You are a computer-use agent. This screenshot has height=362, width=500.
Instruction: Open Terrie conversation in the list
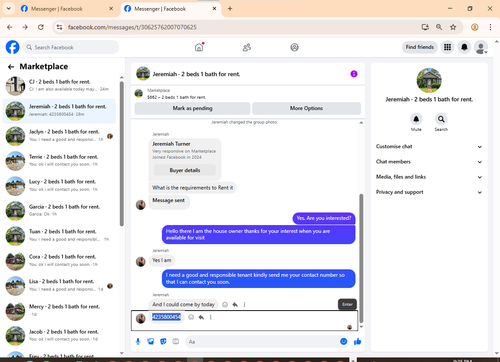point(59,161)
